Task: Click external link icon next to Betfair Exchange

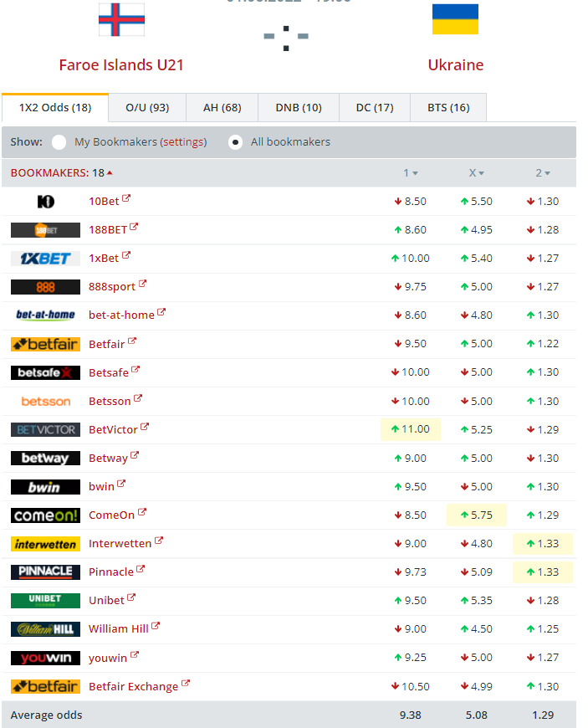Action: (x=186, y=684)
